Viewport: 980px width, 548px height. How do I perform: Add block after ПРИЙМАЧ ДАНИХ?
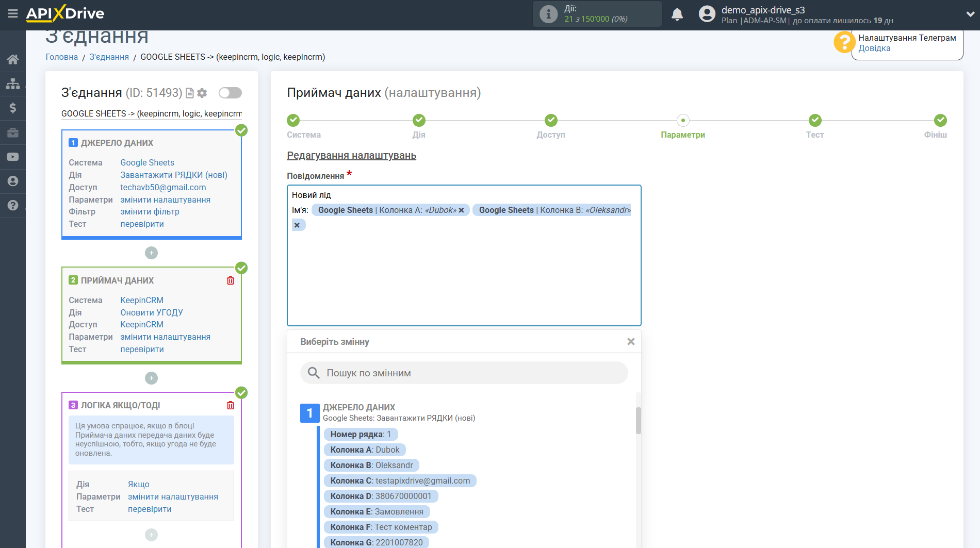[151, 378]
